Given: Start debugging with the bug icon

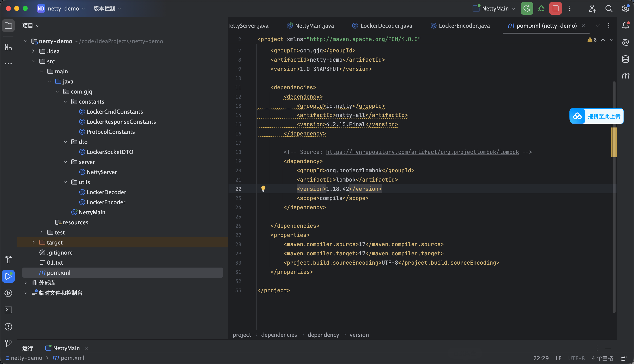Looking at the screenshot, I should (x=541, y=9).
